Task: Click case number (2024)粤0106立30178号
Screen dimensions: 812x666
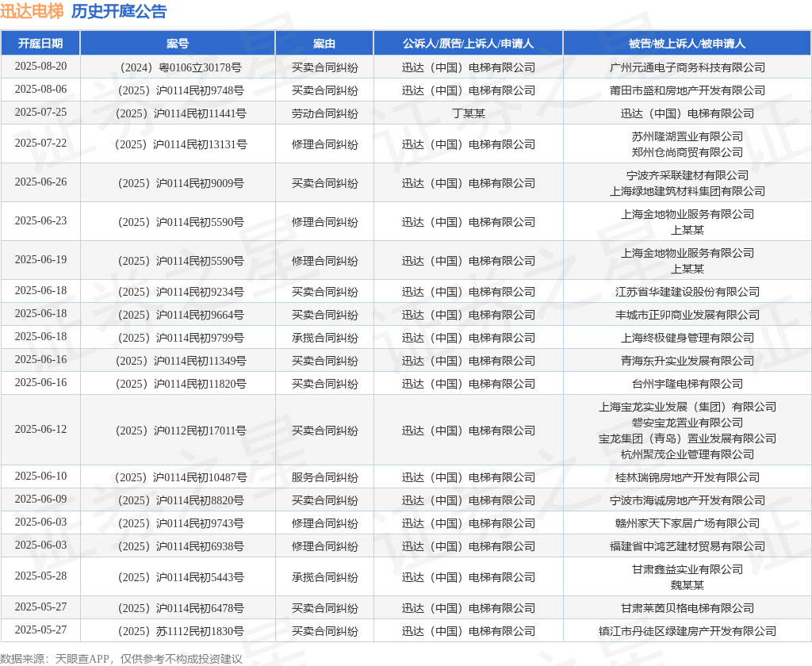Action: [178, 67]
